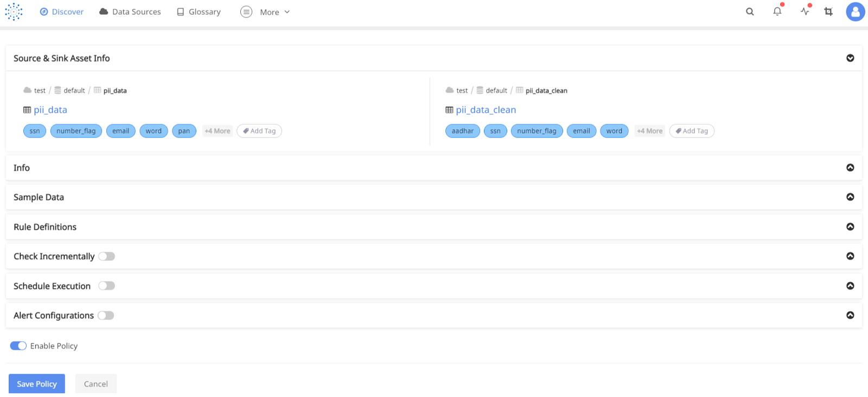
Task: Open the Glossary page
Action: (x=199, y=11)
